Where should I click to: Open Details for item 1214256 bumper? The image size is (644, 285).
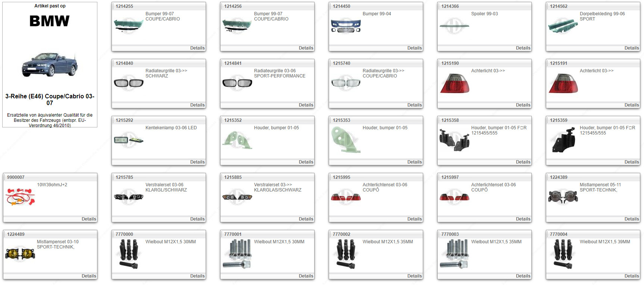click(306, 48)
